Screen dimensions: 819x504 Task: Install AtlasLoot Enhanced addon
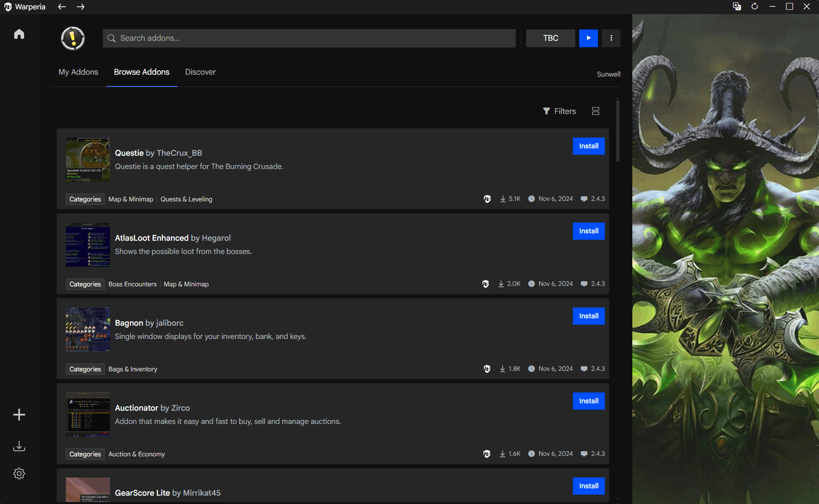click(x=589, y=231)
